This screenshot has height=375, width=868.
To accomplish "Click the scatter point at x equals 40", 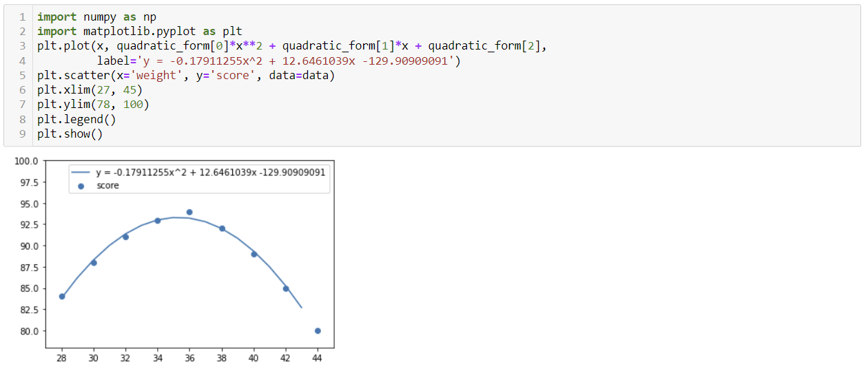I will pos(254,254).
